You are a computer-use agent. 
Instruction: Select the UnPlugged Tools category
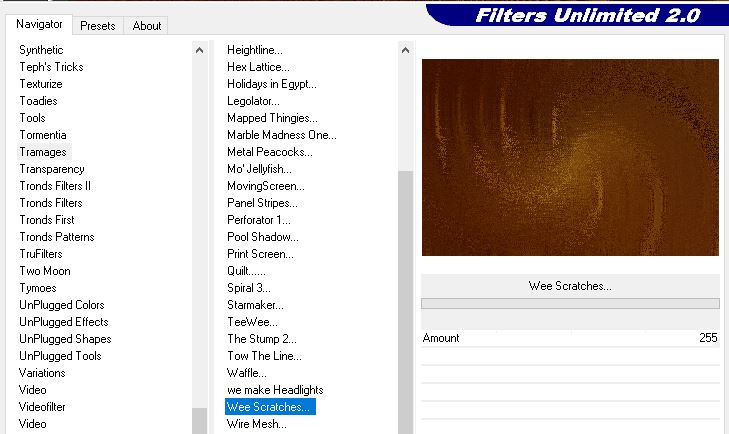(x=60, y=356)
